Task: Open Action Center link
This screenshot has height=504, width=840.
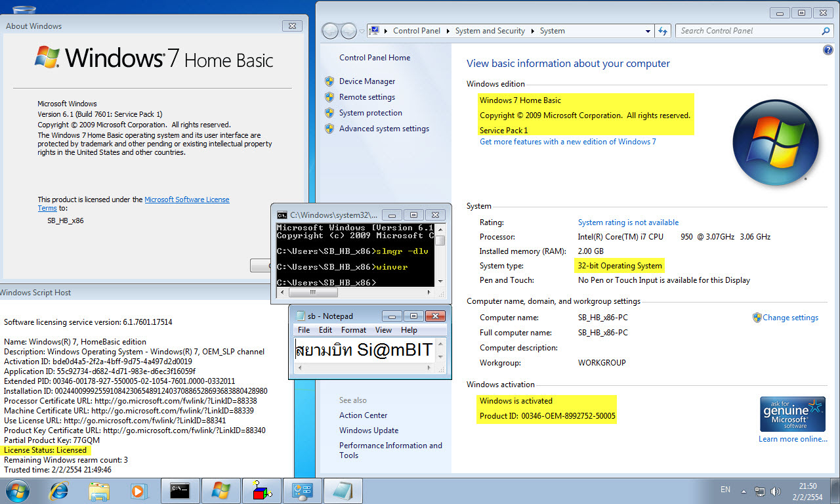Action: [x=363, y=415]
